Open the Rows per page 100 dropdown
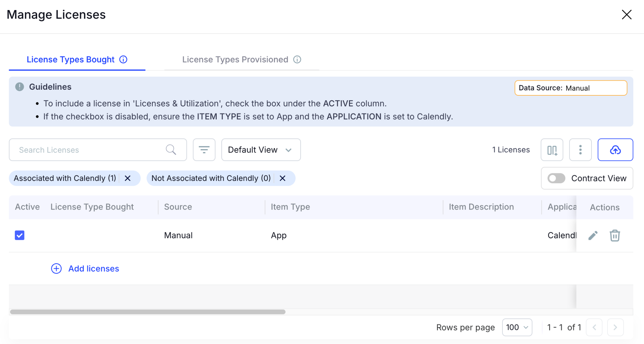The image size is (644, 344). tap(517, 327)
